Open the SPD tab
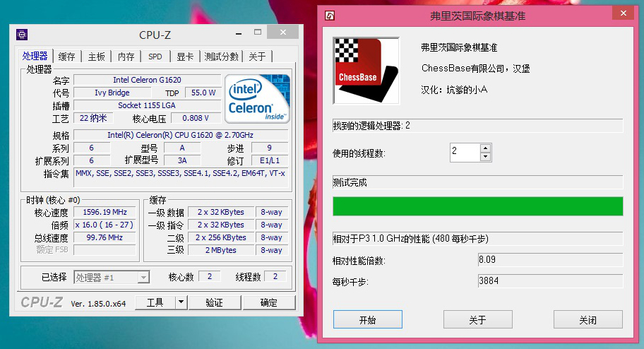Image resolution: width=644 pixels, height=349 pixels. [x=155, y=57]
